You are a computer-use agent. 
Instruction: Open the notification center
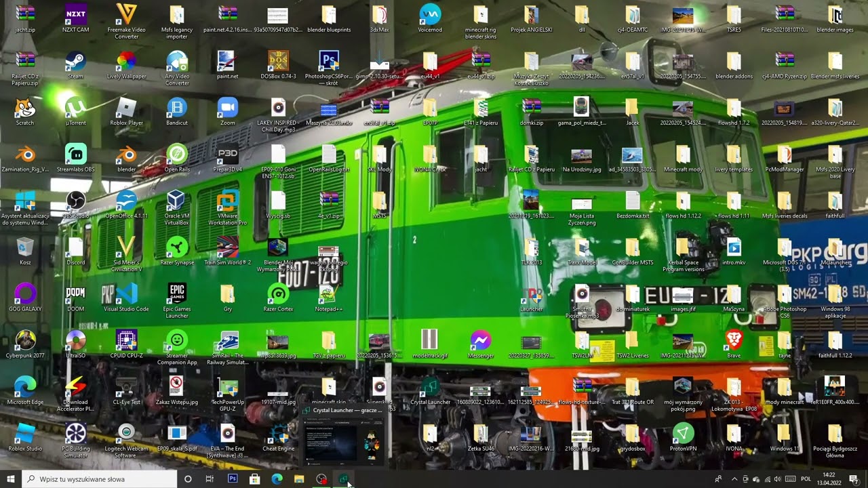tap(854, 479)
